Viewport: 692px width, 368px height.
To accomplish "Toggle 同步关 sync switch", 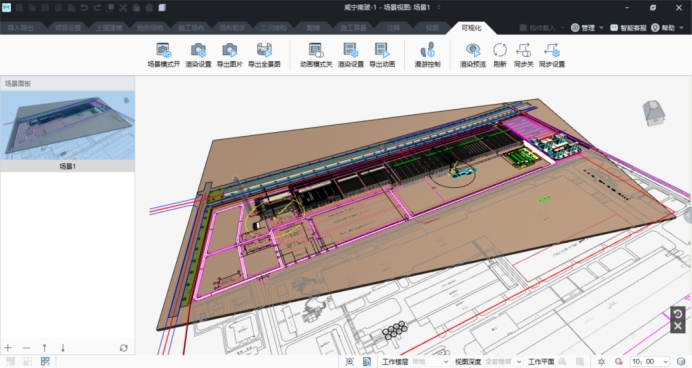I will (x=523, y=55).
